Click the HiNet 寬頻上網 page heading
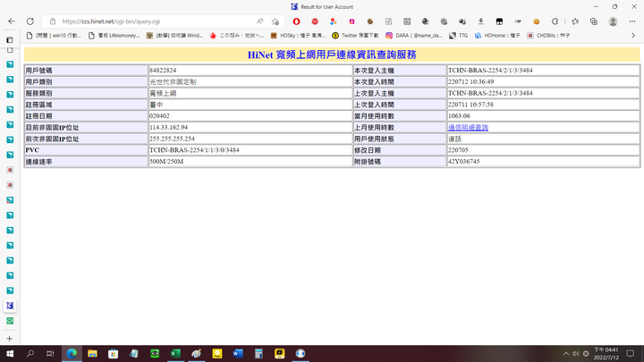This screenshot has height=362, width=644. pos(332,55)
